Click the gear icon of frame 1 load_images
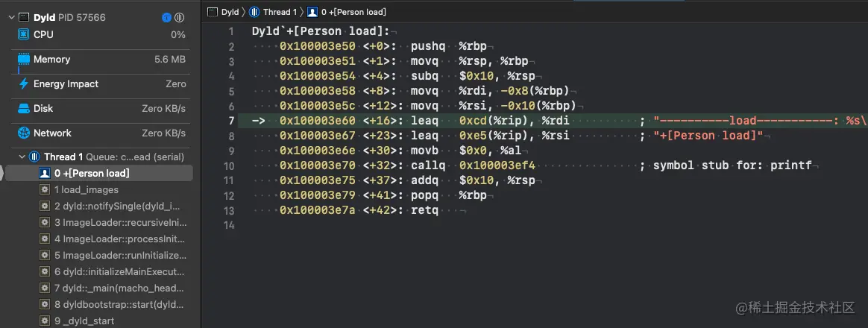Screen dimensions: 868x328 pyautogui.click(x=44, y=190)
